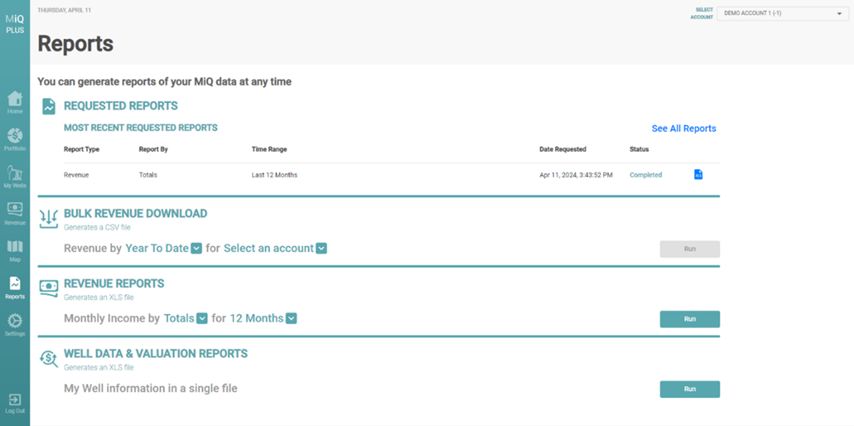Click the MiQ Plus logo

pyautogui.click(x=15, y=24)
